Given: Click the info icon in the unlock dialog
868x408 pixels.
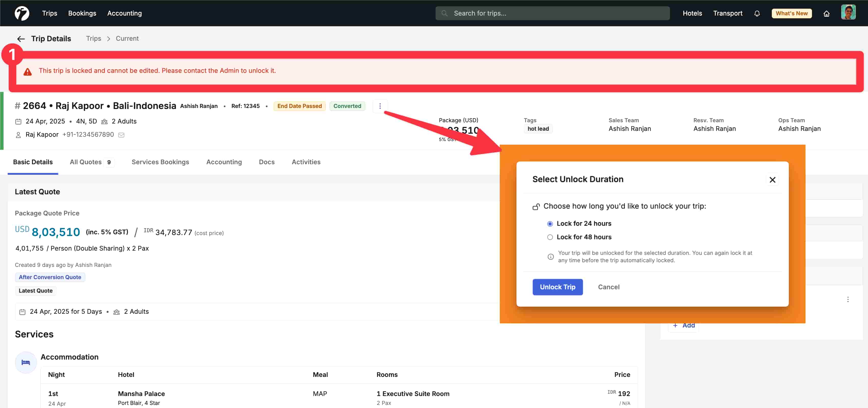Looking at the screenshot, I should coord(551,256).
